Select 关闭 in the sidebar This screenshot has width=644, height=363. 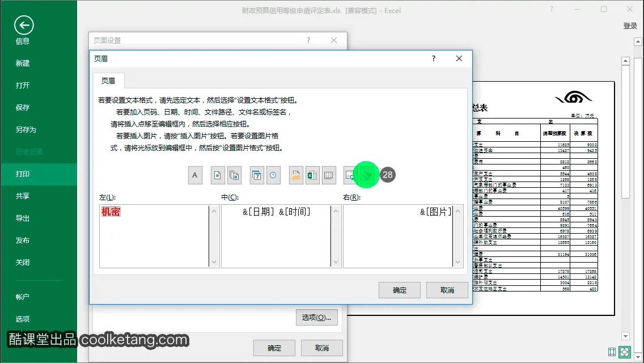click(x=23, y=263)
